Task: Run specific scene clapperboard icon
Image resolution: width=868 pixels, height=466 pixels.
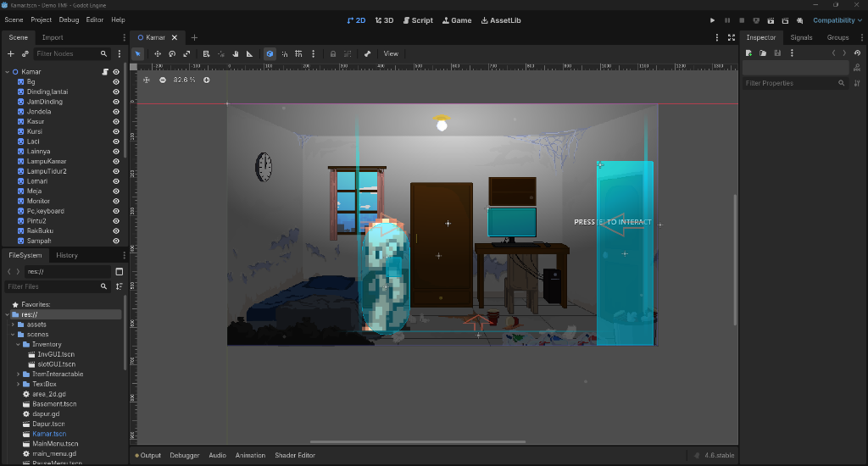Action: coord(785,20)
